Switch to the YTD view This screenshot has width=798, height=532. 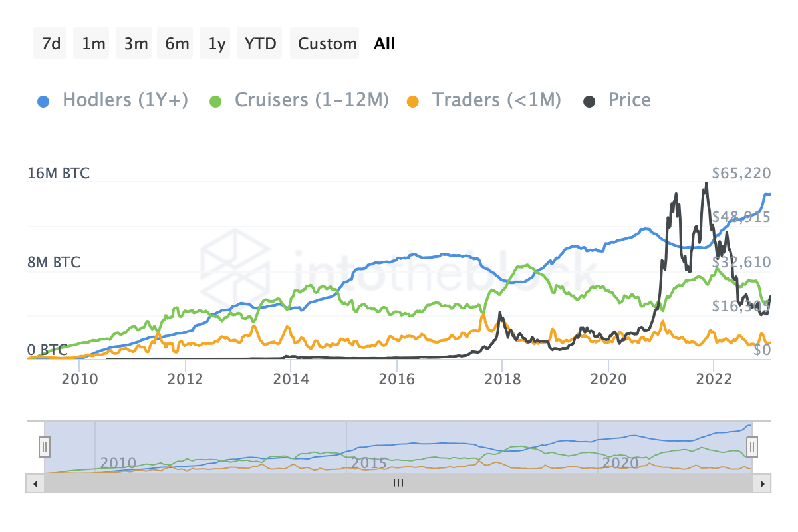pos(259,43)
